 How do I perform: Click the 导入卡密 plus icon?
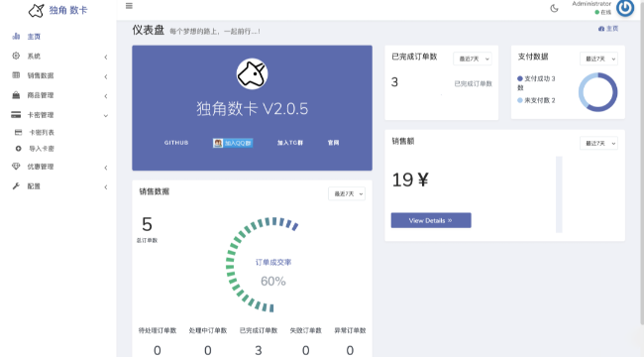pyautogui.click(x=19, y=149)
